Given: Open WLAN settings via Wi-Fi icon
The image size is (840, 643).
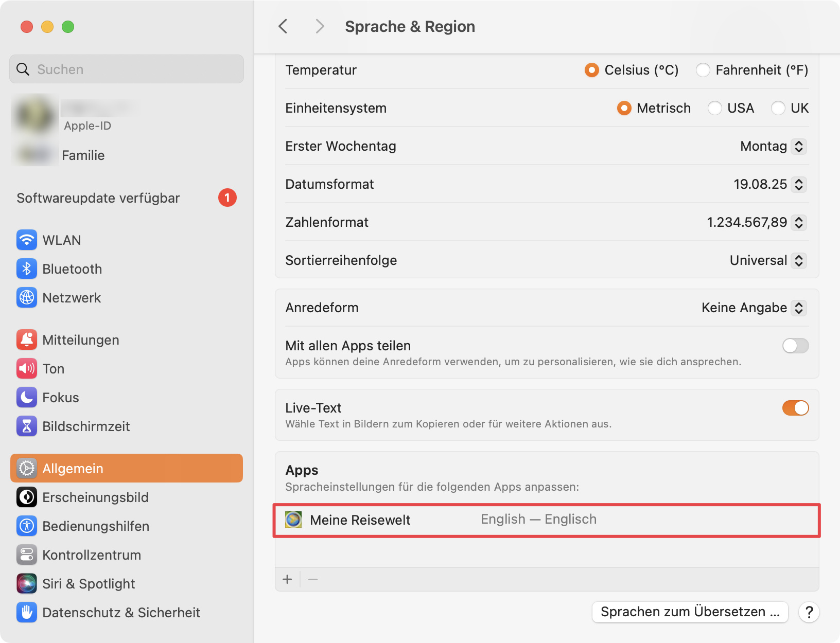Looking at the screenshot, I should 26,240.
